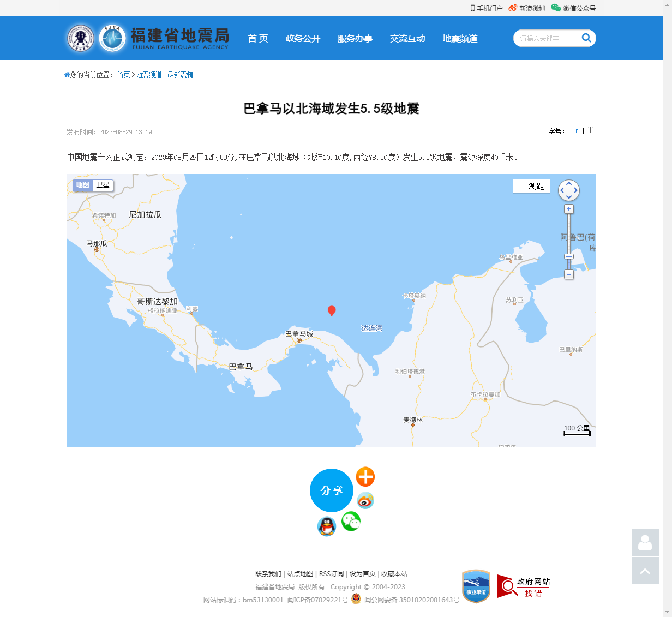Open the 地震频道 menu

pyautogui.click(x=460, y=39)
